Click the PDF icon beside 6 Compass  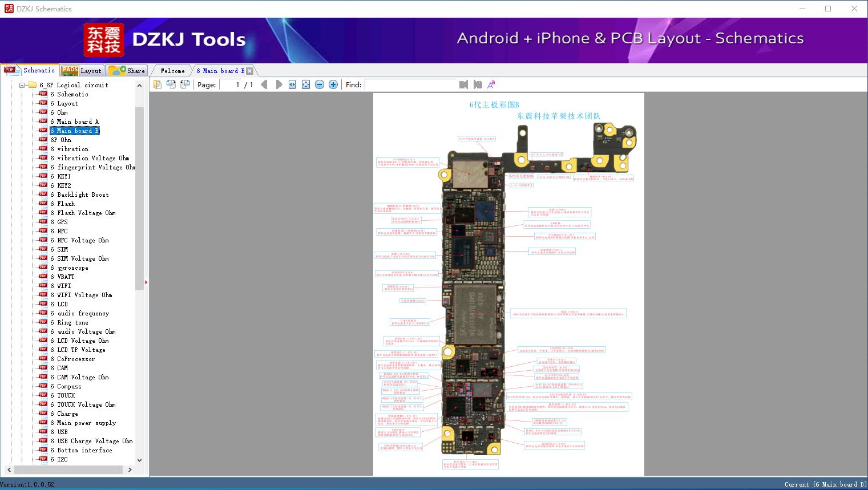(x=43, y=386)
